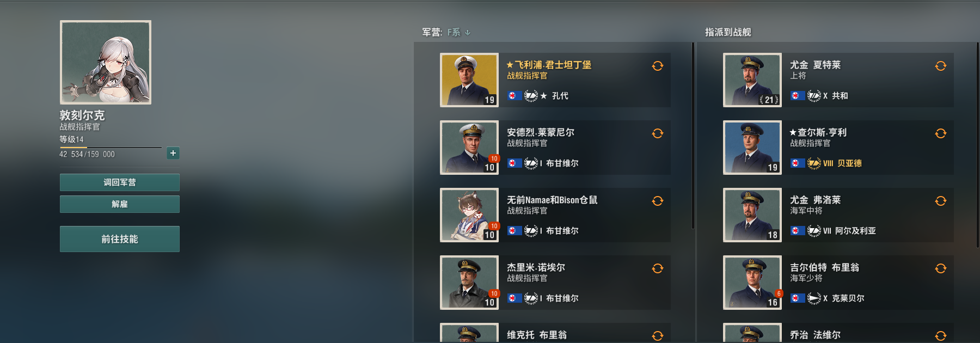
Task: Open the 军营 nation filter dropdown
Action: (x=458, y=33)
